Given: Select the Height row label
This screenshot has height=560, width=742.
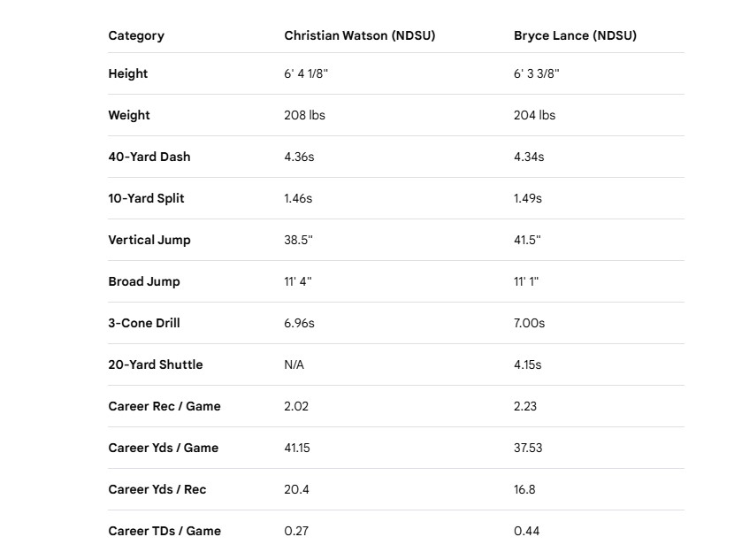Looking at the screenshot, I should coord(128,73).
